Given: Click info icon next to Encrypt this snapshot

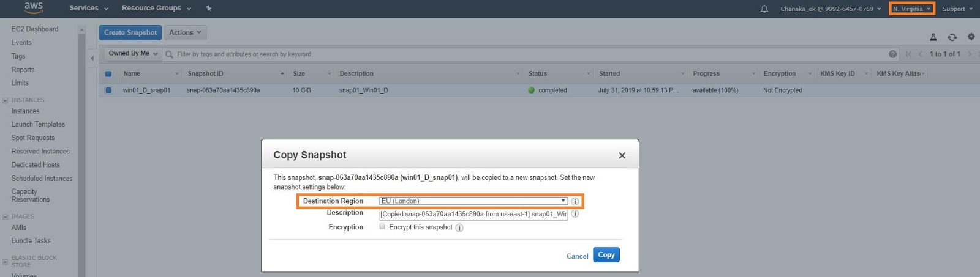Looking at the screenshot, I should [459, 228].
